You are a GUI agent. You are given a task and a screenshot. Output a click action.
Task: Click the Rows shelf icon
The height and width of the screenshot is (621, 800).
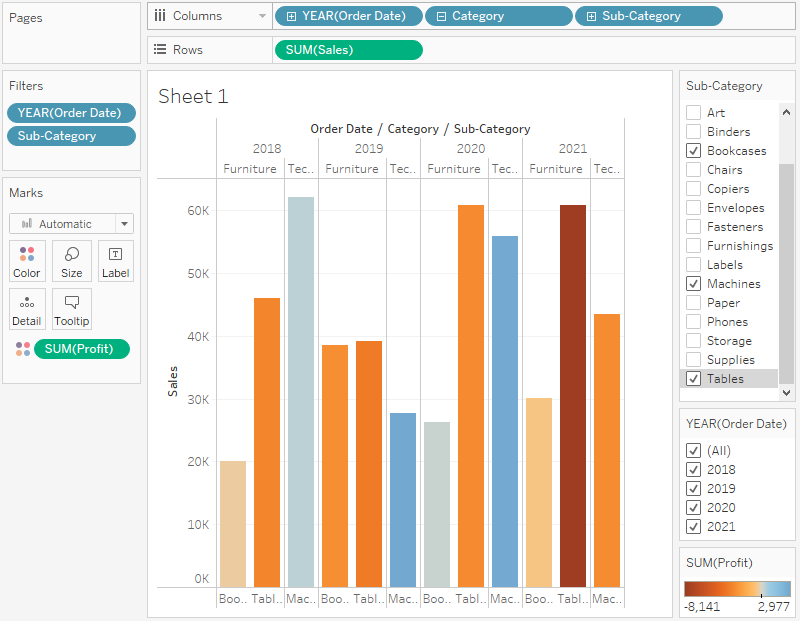160,50
